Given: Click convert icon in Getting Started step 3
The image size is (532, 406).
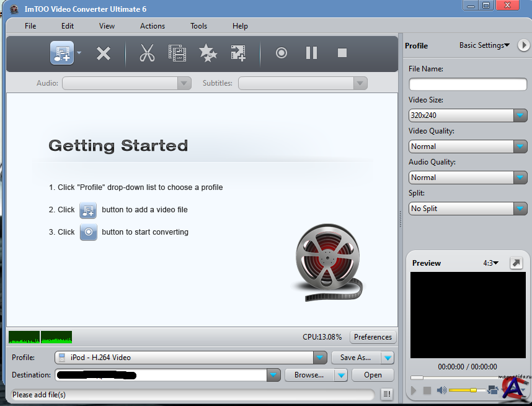Looking at the screenshot, I should (x=88, y=232).
